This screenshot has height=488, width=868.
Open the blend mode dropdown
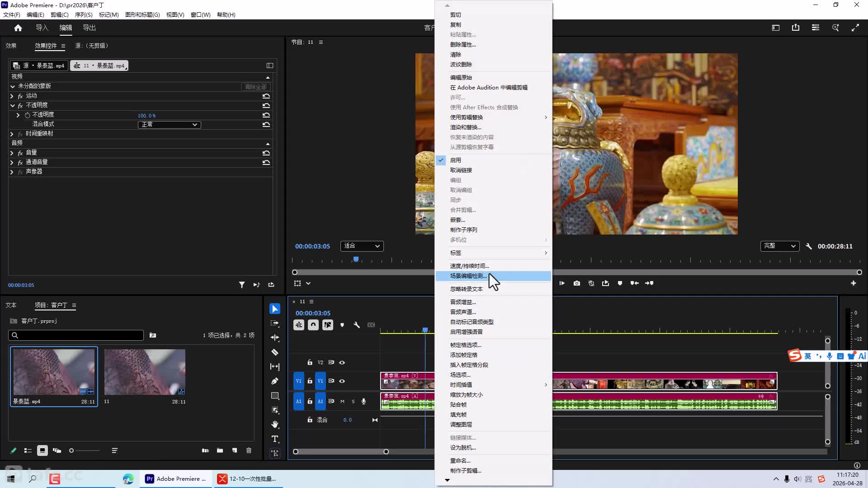[169, 125]
